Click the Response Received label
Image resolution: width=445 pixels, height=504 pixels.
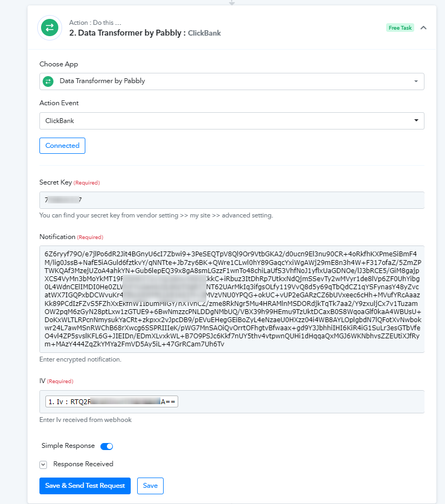(x=83, y=464)
